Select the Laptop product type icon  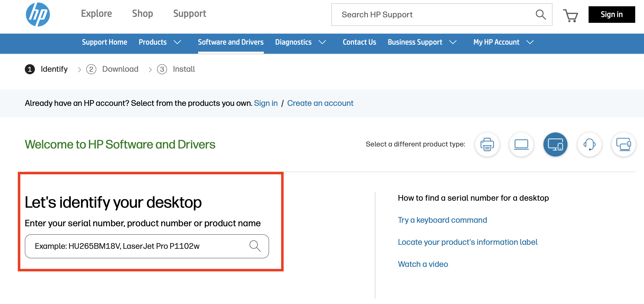tap(521, 144)
